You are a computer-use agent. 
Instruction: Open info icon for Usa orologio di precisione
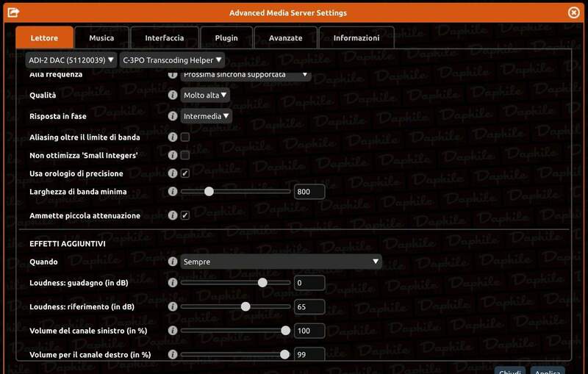pyautogui.click(x=173, y=173)
